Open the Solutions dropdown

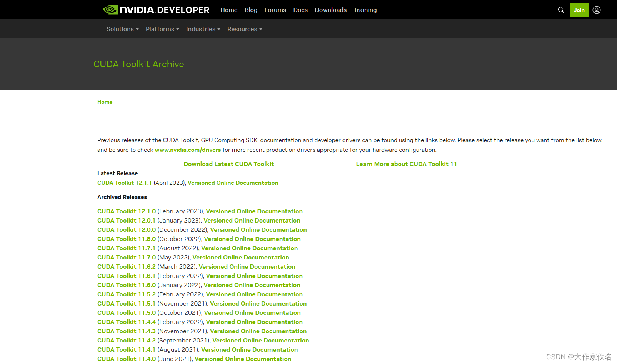[x=122, y=29]
